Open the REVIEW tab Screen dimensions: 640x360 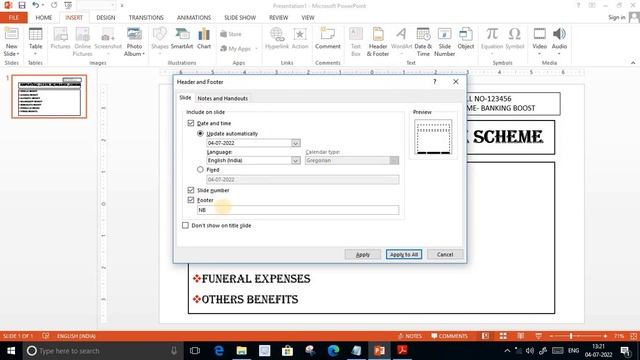tap(279, 18)
